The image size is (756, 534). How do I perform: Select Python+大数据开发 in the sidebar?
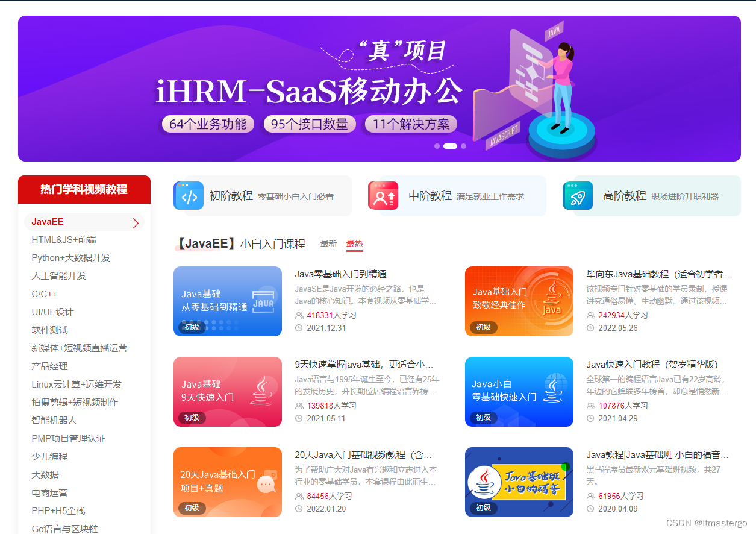(71, 258)
